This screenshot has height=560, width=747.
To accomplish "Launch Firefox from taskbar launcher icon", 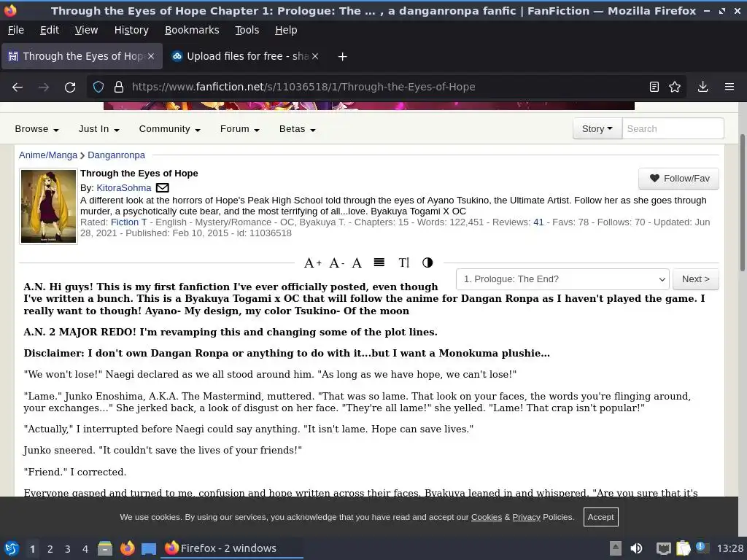I will pyautogui.click(x=127, y=548).
